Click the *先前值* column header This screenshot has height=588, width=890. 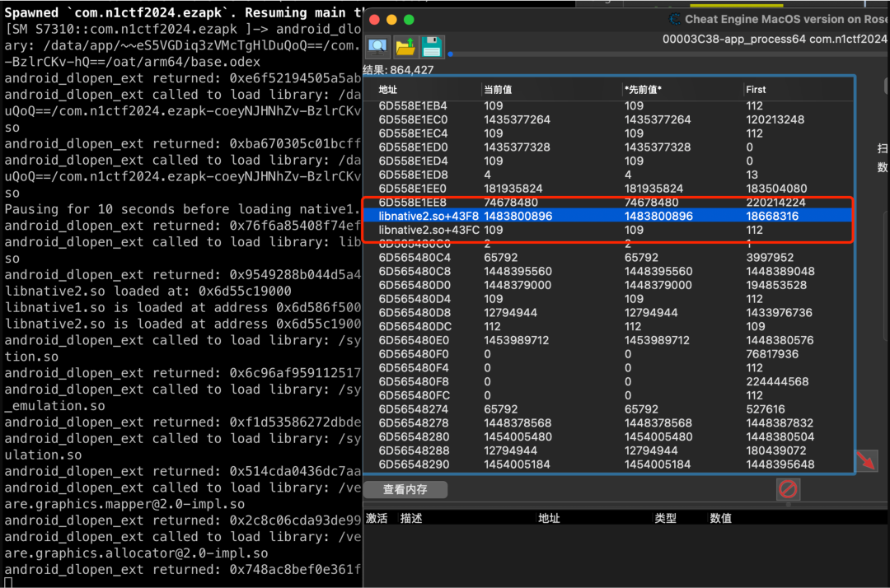pyautogui.click(x=644, y=90)
